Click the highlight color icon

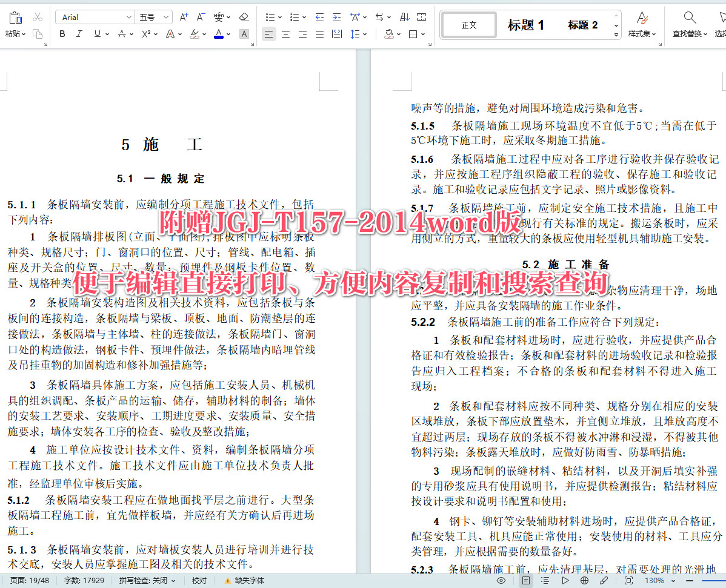(195, 34)
